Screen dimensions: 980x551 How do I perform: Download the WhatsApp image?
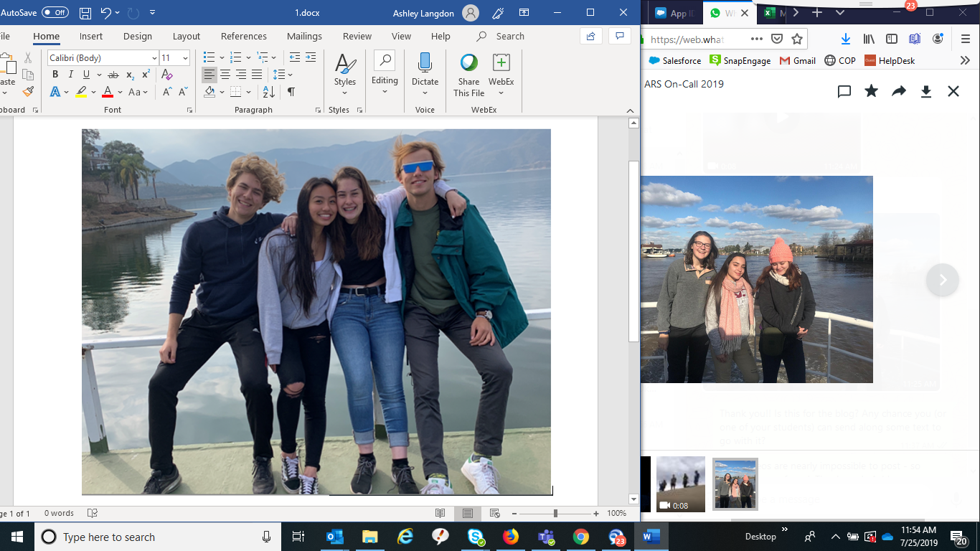click(x=925, y=91)
